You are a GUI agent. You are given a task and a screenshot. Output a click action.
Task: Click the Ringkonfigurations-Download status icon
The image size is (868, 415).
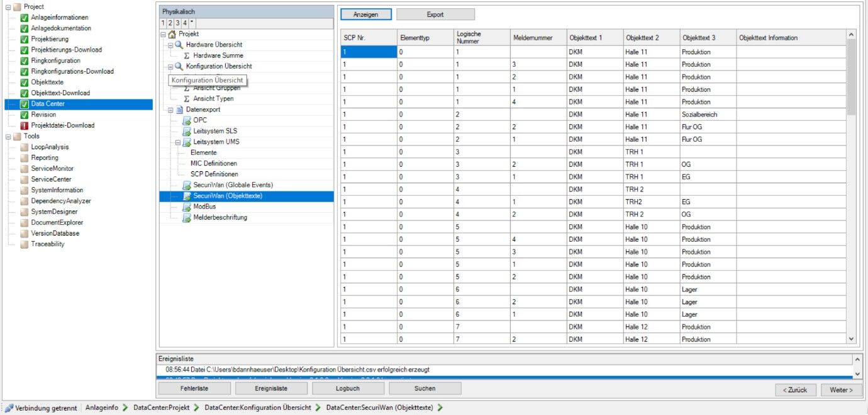click(x=24, y=72)
